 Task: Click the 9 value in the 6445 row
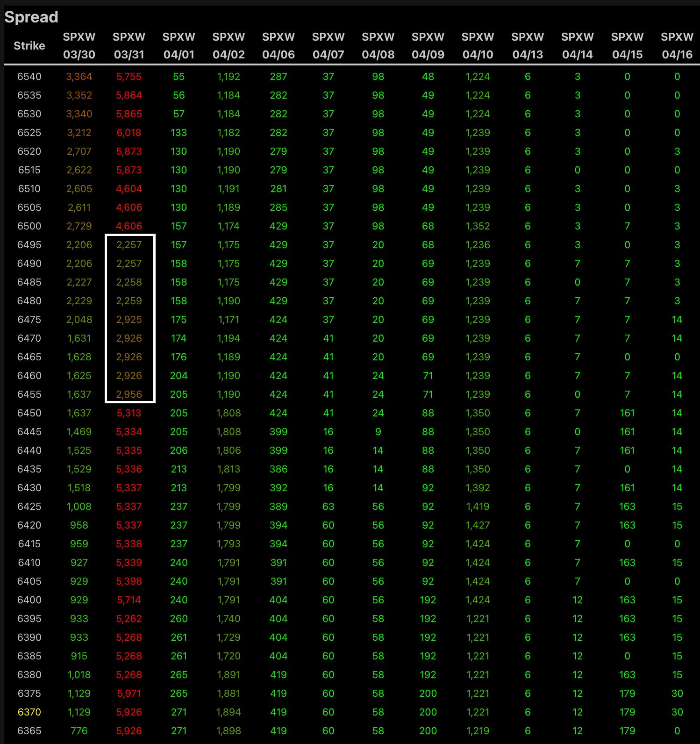pyautogui.click(x=378, y=432)
